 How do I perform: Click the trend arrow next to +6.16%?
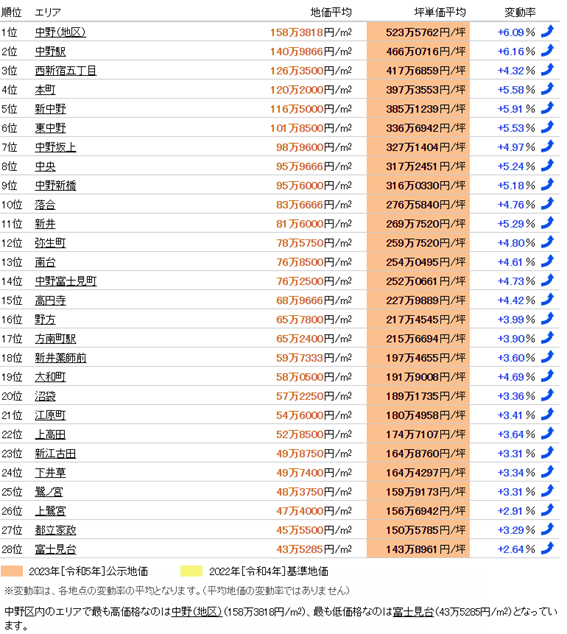click(x=547, y=51)
